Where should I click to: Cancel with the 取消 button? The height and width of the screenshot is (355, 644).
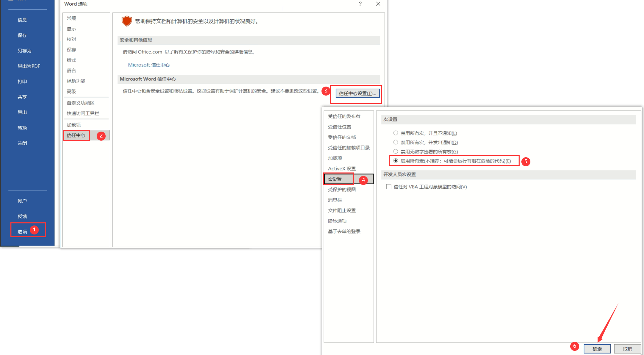(627, 349)
